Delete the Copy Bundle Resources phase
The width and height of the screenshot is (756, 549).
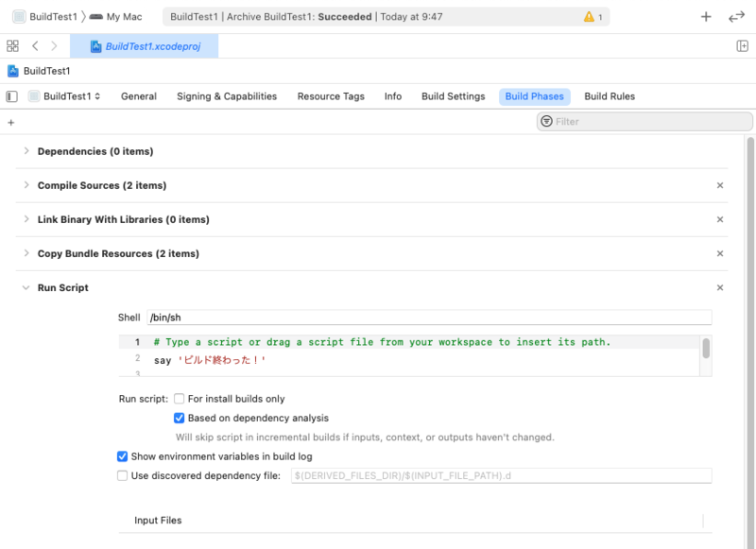[x=720, y=253]
